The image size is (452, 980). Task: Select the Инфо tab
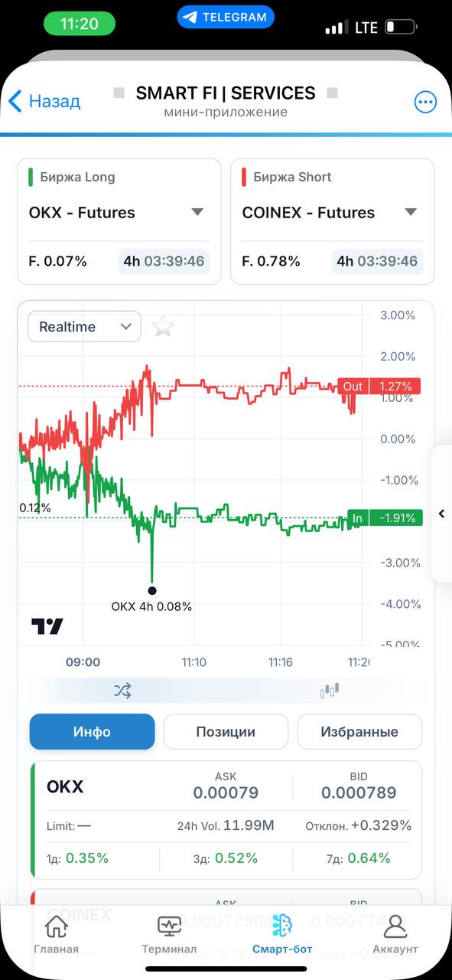click(92, 732)
